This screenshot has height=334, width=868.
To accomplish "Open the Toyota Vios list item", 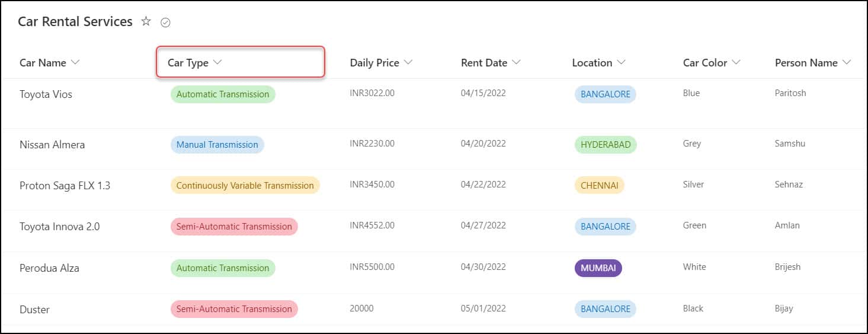I will click(46, 94).
